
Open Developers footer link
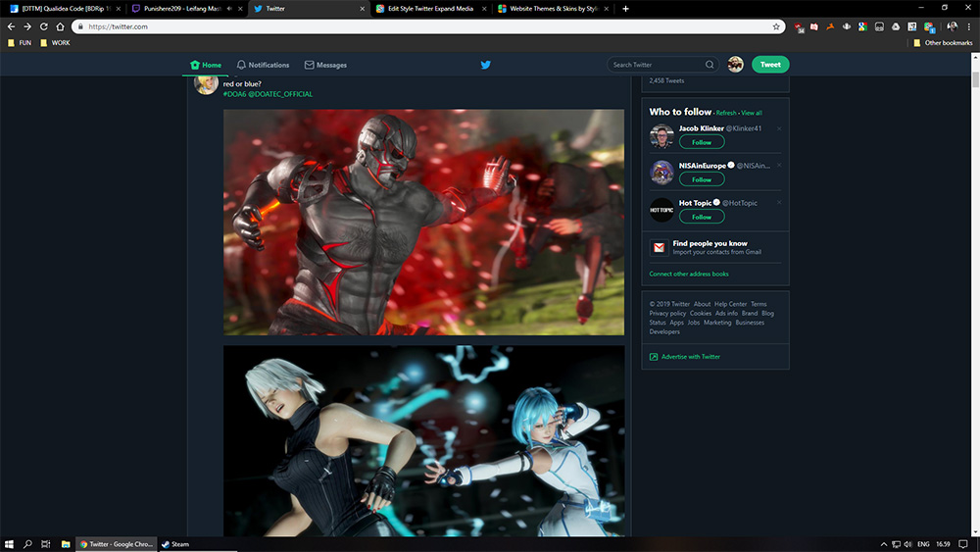click(664, 332)
